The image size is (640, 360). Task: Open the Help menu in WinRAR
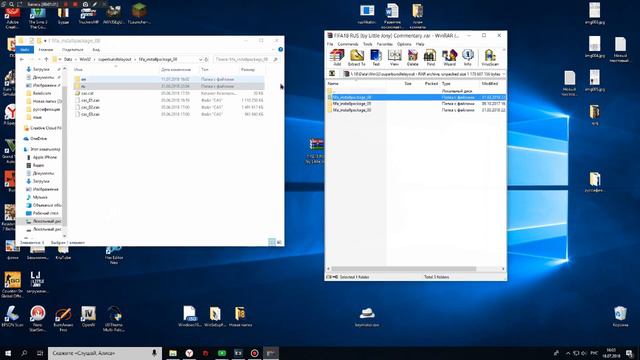[x=420, y=44]
